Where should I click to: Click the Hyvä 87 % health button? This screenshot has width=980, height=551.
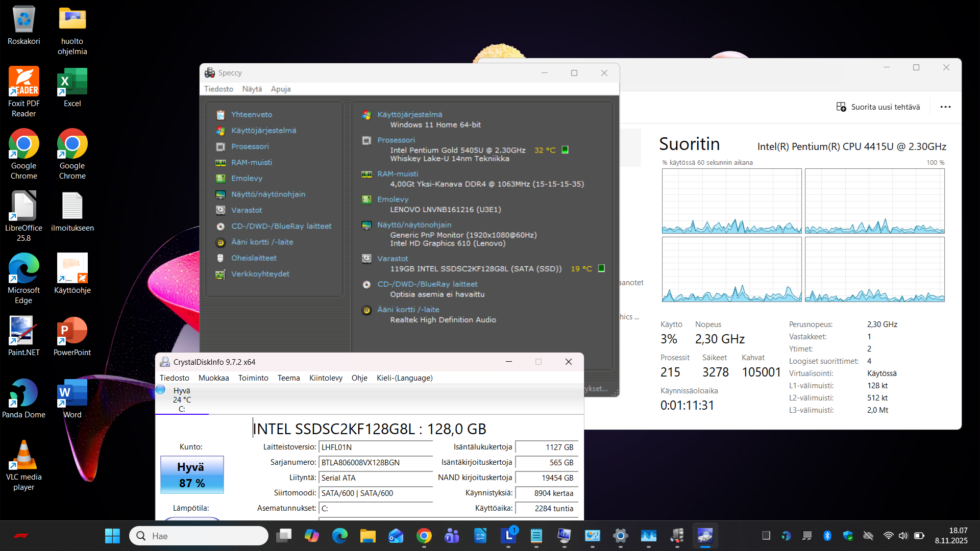(x=192, y=475)
